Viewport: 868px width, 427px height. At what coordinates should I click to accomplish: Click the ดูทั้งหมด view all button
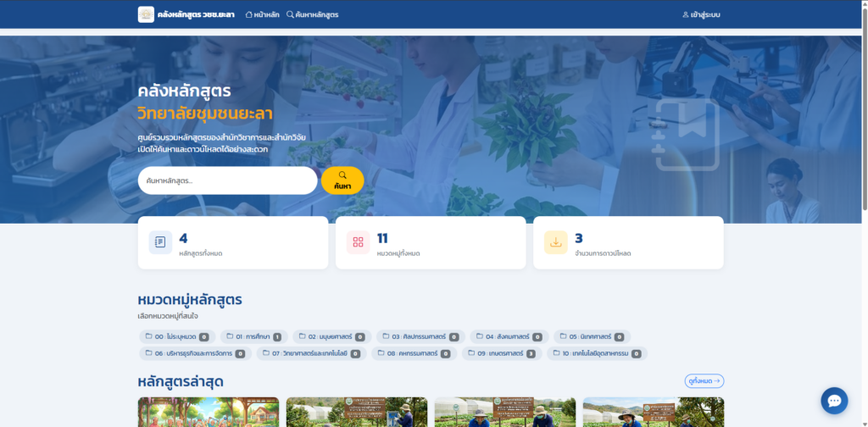[704, 381]
